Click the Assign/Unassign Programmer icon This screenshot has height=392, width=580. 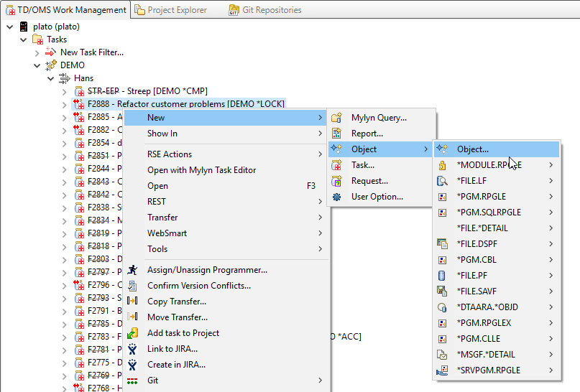pos(132,270)
